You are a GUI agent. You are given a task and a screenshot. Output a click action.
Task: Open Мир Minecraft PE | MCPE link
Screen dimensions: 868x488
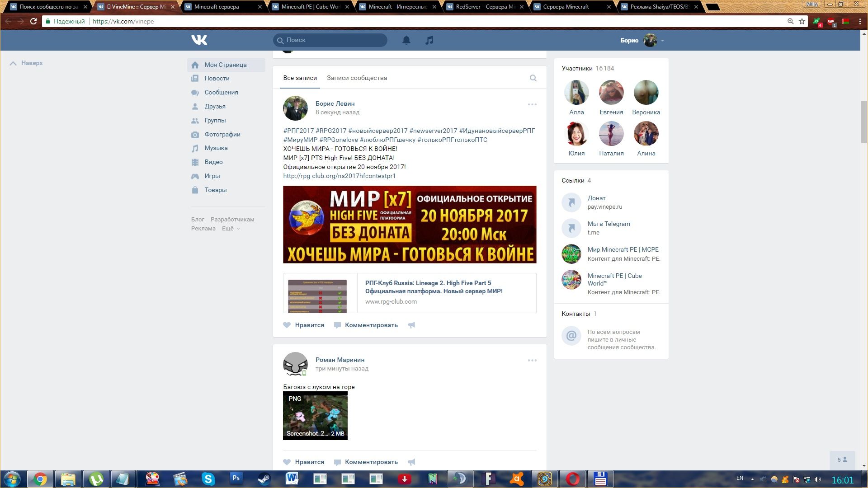[x=623, y=250]
